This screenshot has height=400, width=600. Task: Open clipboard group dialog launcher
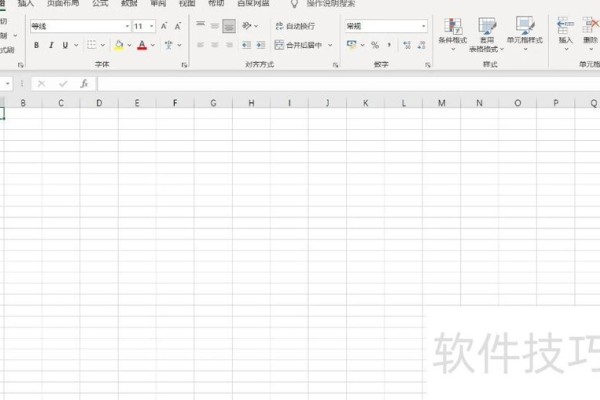pyautogui.click(x=21, y=65)
